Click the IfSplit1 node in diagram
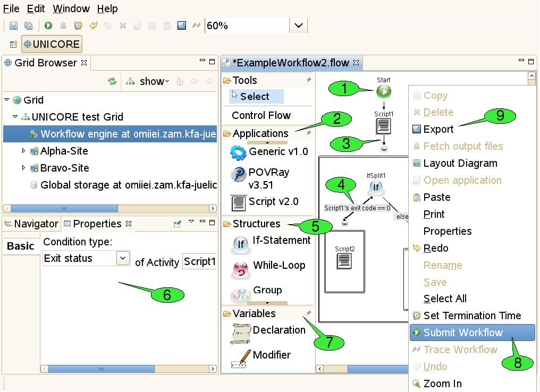The width and height of the screenshot is (540, 392). coord(376,187)
